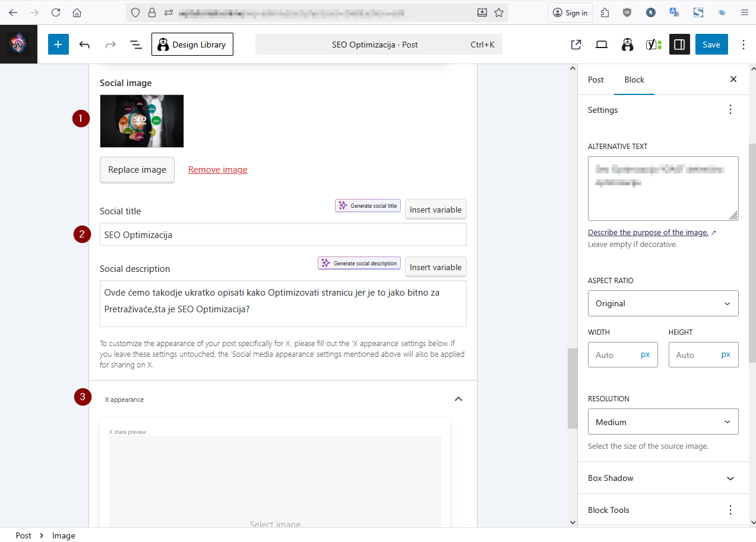Open the Resolution dropdown
This screenshot has height=542, width=756.
click(663, 422)
